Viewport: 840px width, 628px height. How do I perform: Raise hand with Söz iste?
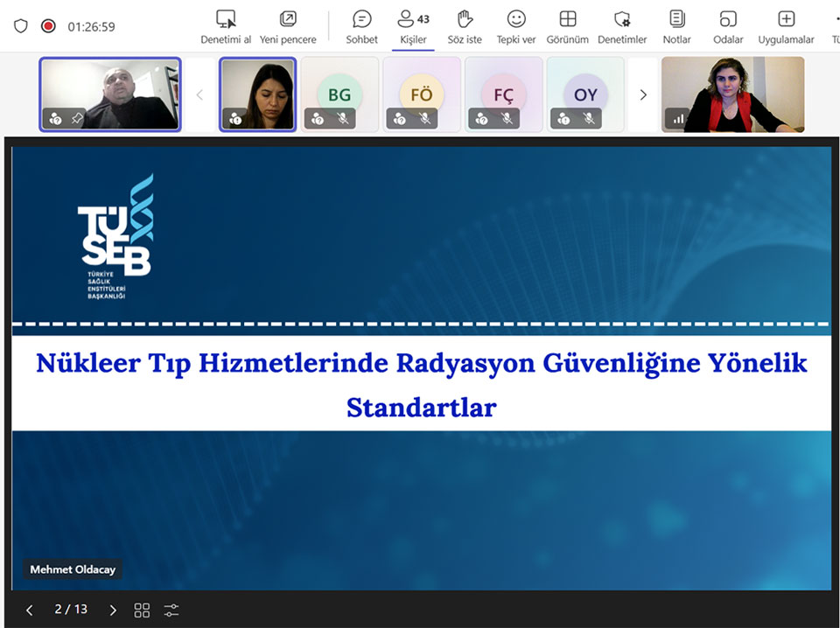coord(465,20)
